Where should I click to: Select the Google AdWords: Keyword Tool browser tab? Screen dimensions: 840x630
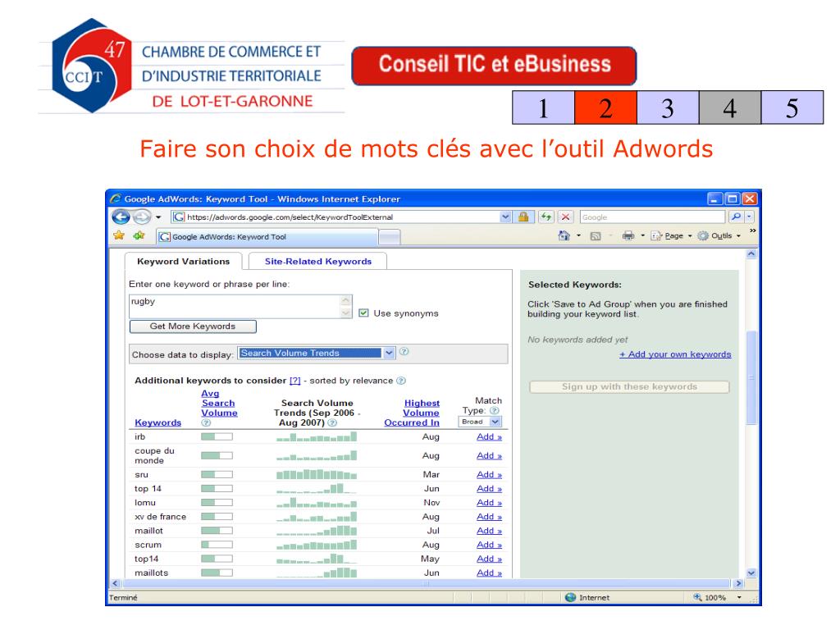pyautogui.click(x=268, y=237)
